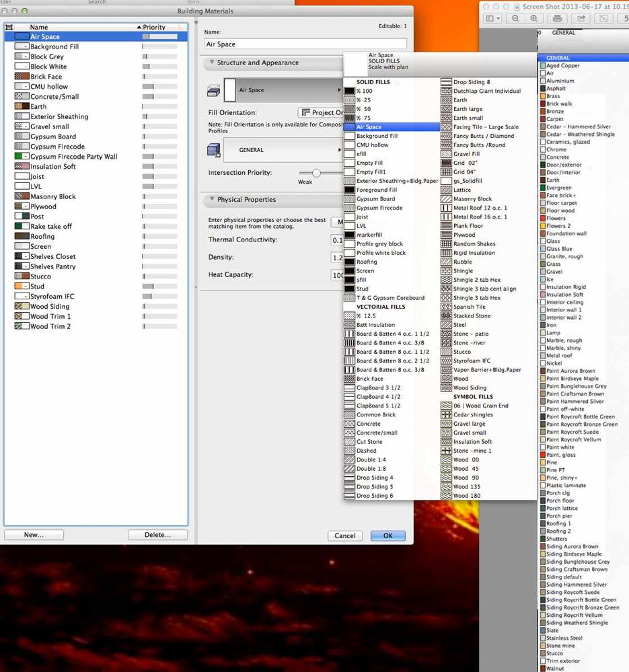629x672 pixels.
Task: Open the GENERAL surface material dropdown
Action: 283,150
